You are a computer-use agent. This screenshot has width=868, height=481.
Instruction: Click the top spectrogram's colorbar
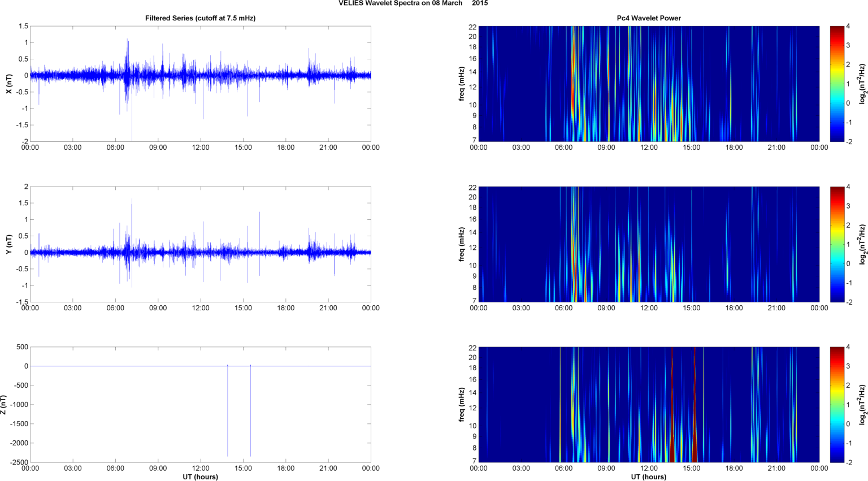(x=836, y=84)
